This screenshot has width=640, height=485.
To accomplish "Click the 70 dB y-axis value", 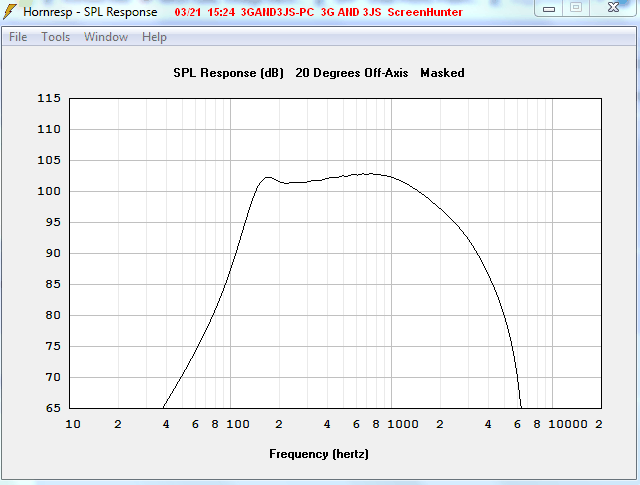I will [53, 377].
